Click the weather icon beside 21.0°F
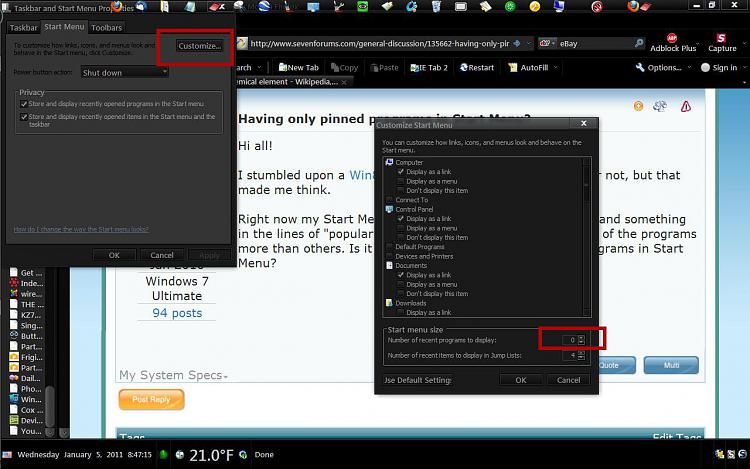750x469 pixels. [179, 455]
